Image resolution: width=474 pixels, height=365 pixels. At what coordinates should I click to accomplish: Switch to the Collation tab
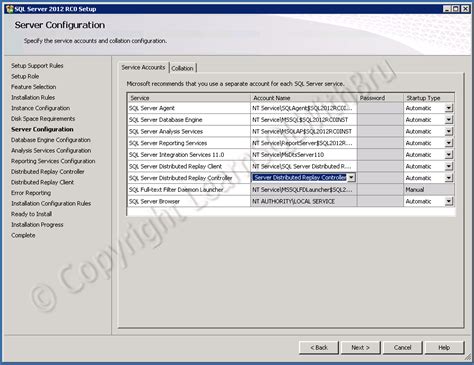[182, 68]
